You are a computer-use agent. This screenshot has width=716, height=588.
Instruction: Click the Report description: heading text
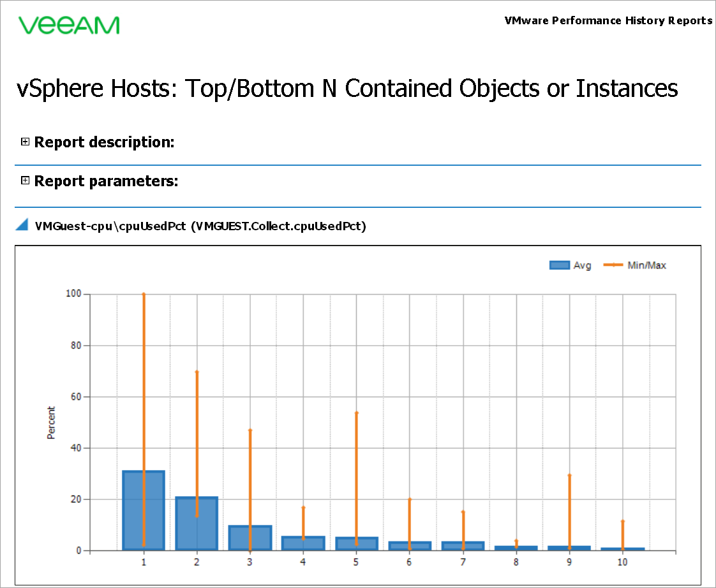pos(105,142)
